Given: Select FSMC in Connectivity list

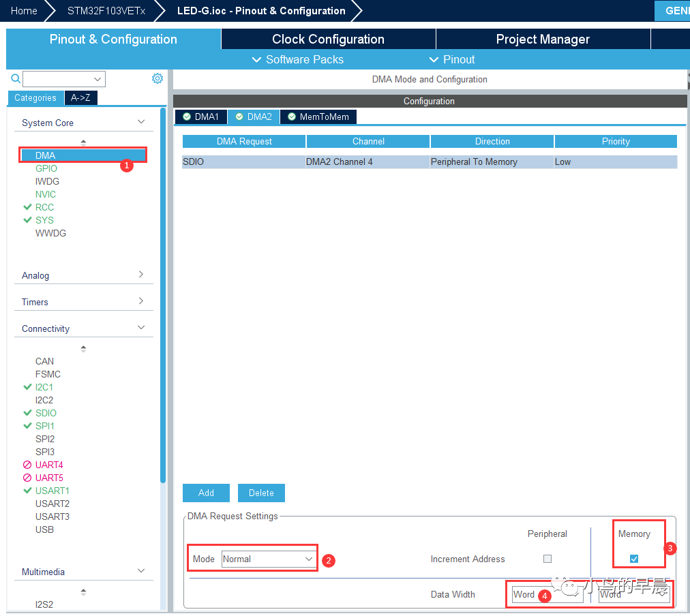Looking at the screenshot, I should click(x=48, y=374).
